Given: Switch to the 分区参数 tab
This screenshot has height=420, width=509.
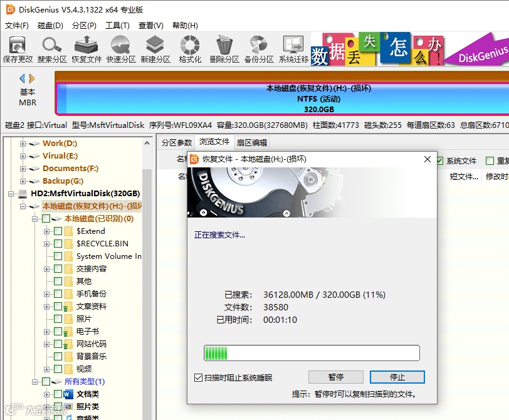Looking at the screenshot, I should 177,142.
